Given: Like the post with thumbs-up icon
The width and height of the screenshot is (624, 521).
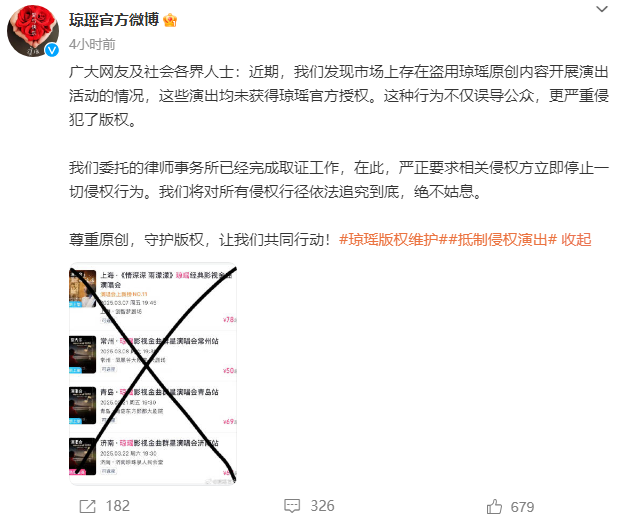Looking at the screenshot, I should pyautogui.click(x=494, y=507).
